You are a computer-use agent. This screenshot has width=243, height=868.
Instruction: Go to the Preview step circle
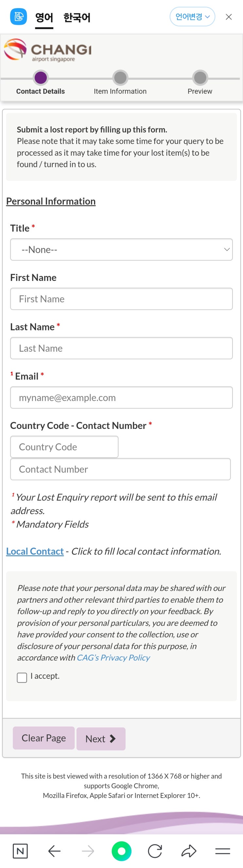(200, 78)
